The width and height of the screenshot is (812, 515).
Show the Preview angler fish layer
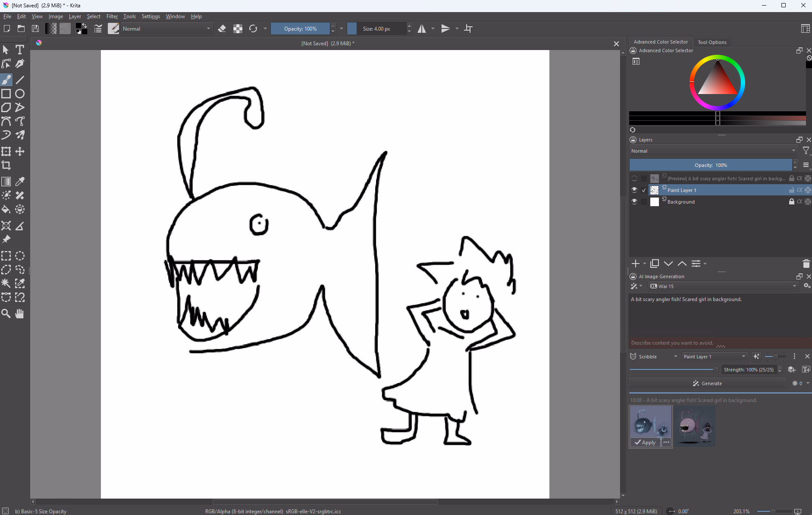click(634, 178)
